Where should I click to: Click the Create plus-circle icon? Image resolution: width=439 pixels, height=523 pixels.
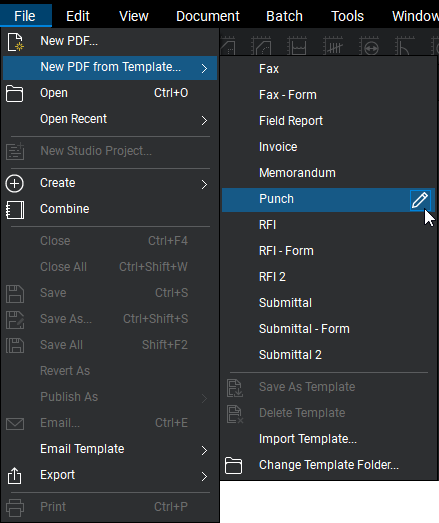click(x=15, y=183)
